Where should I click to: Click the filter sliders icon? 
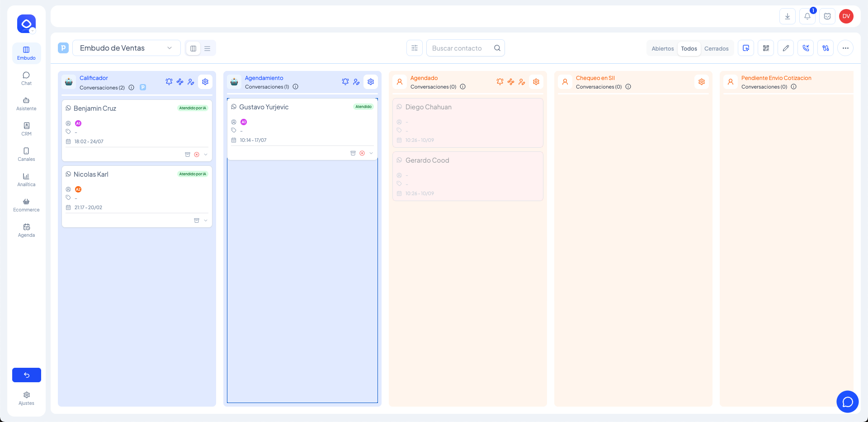pos(414,48)
